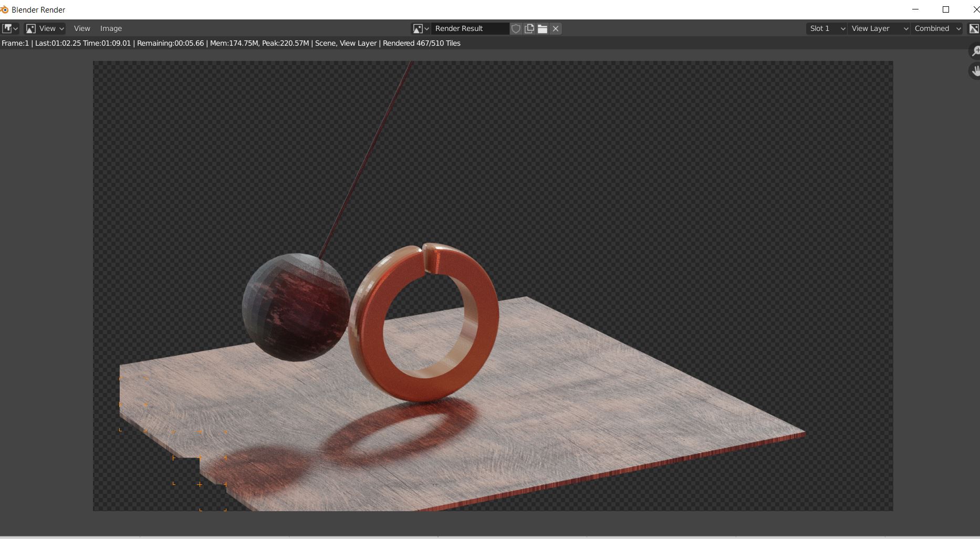980x539 pixels.
Task: Click the display channels icon
Action: [974, 28]
